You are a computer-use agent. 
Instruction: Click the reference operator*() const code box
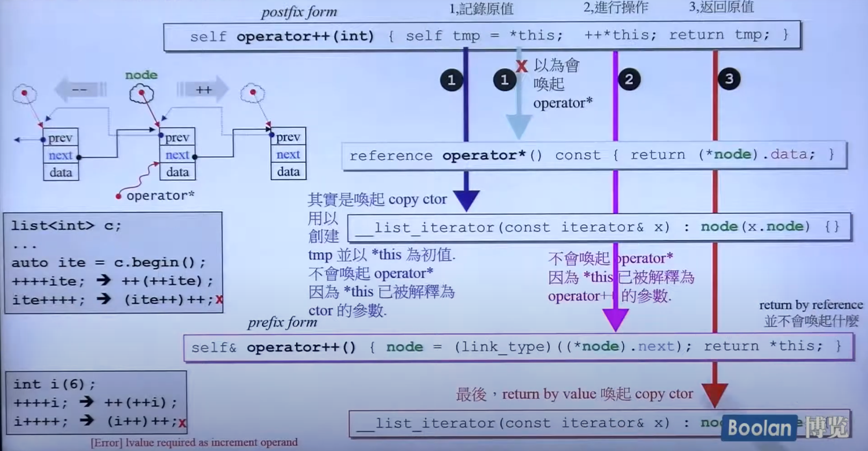click(593, 155)
